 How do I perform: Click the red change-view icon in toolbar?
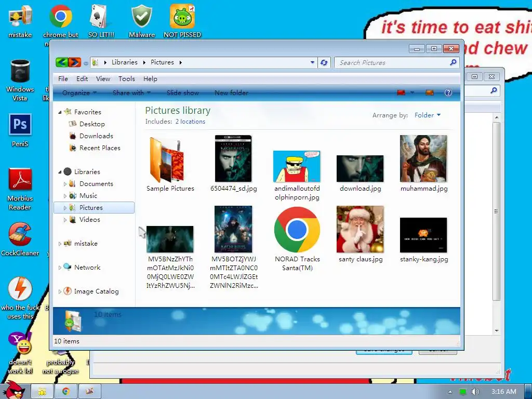401,92
